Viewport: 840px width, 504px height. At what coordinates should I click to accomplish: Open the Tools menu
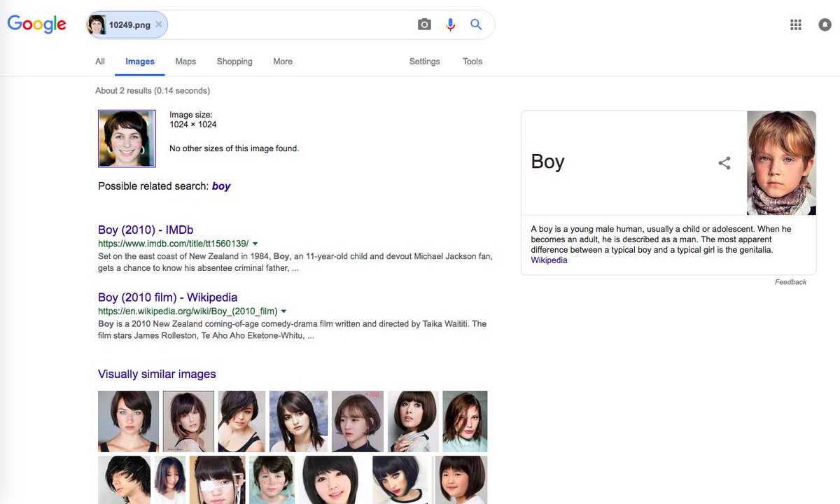click(x=472, y=62)
